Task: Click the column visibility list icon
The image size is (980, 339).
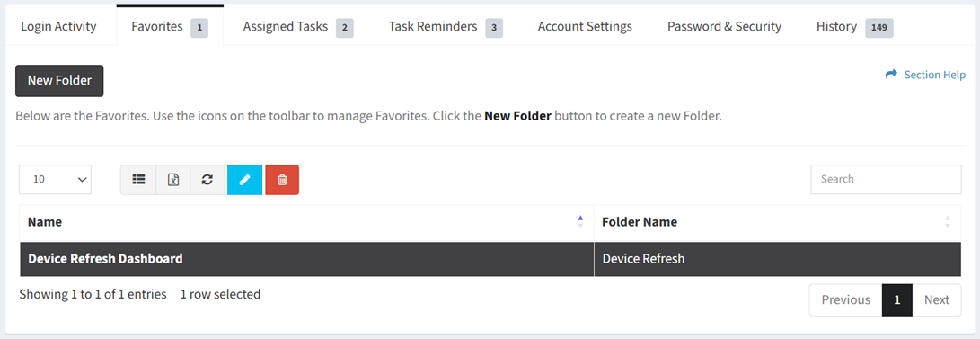Action: 138,180
